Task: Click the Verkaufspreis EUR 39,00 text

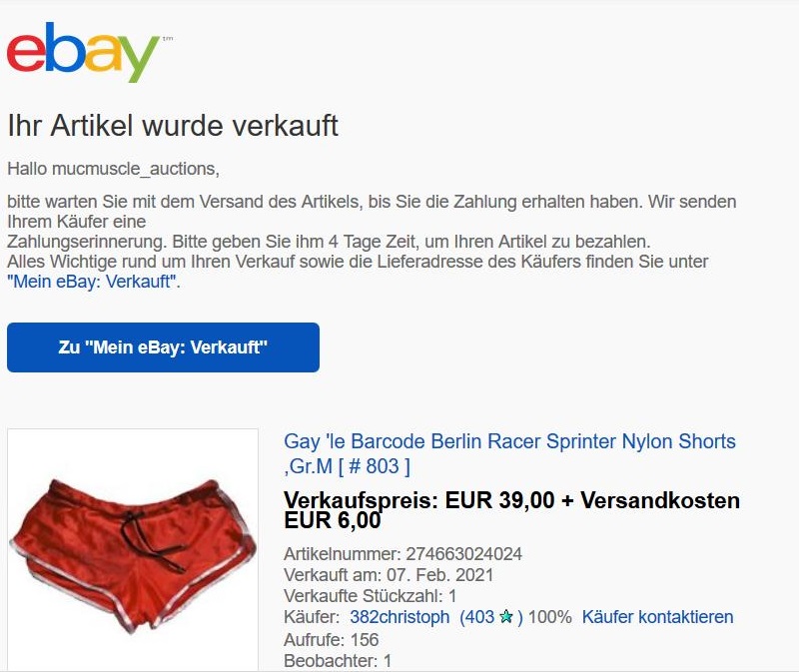Action: point(418,500)
